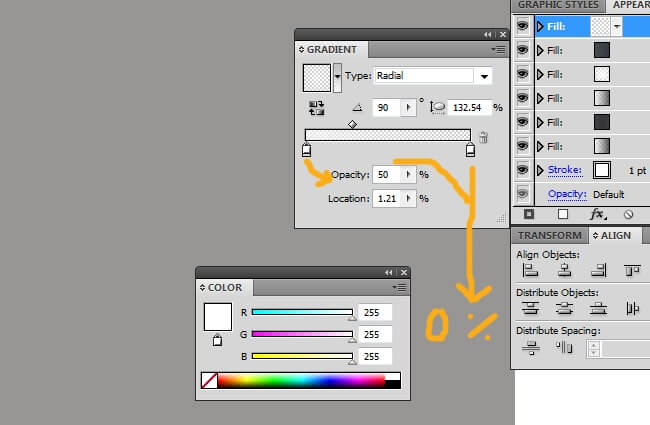Viewport: 650px width, 425px height.
Task: Switch to the Graphic Styles tab
Action: point(558,5)
